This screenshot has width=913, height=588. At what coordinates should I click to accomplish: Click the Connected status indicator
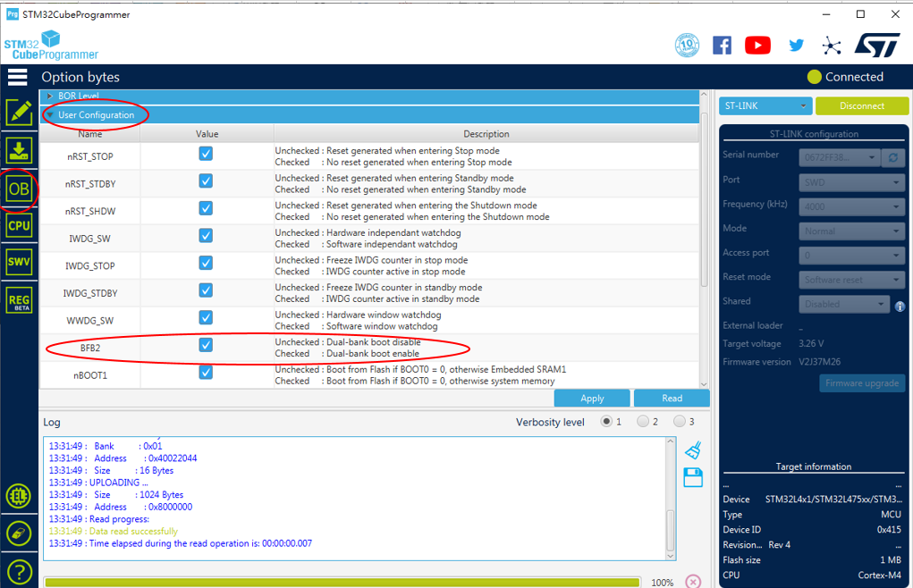(845, 77)
